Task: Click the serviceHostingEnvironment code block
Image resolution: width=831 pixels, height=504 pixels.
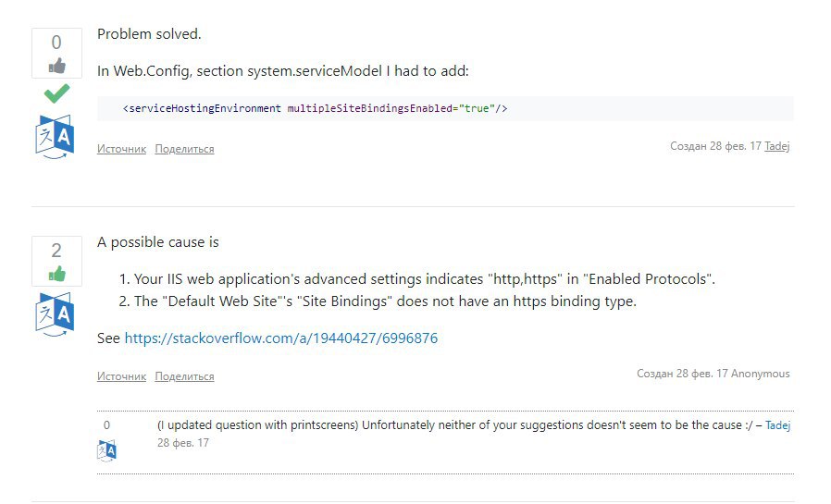Action: pyautogui.click(x=445, y=108)
